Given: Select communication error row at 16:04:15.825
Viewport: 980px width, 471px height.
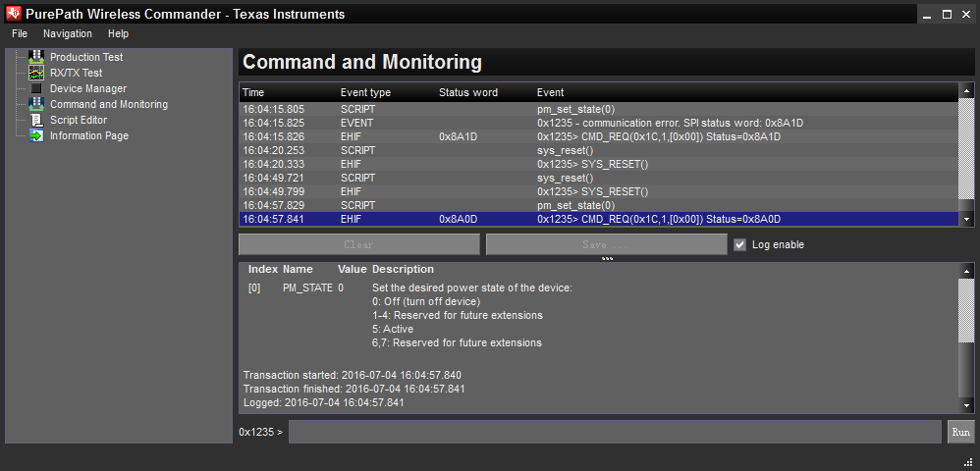Looking at the screenshot, I should (599, 123).
